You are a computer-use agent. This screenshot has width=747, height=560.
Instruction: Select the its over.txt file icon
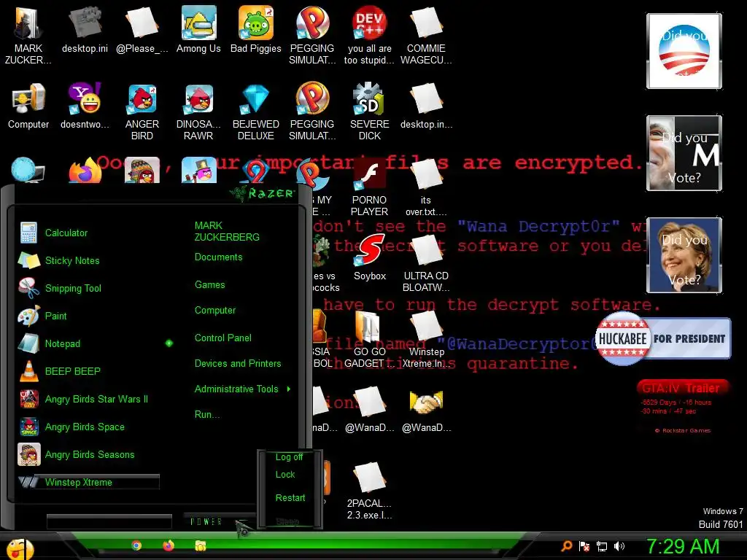tap(426, 188)
